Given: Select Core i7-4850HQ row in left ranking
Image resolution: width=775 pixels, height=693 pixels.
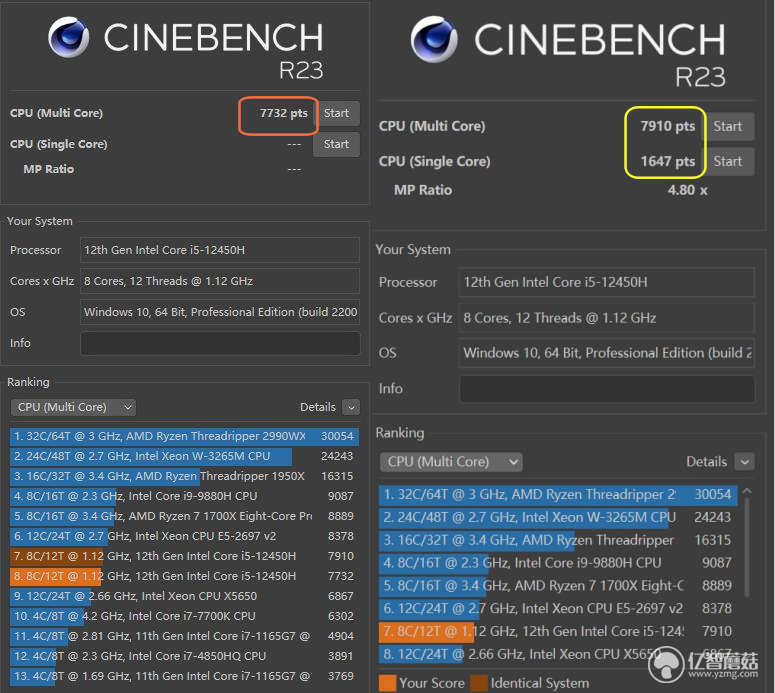Looking at the screenshot, I should point(184,656).
